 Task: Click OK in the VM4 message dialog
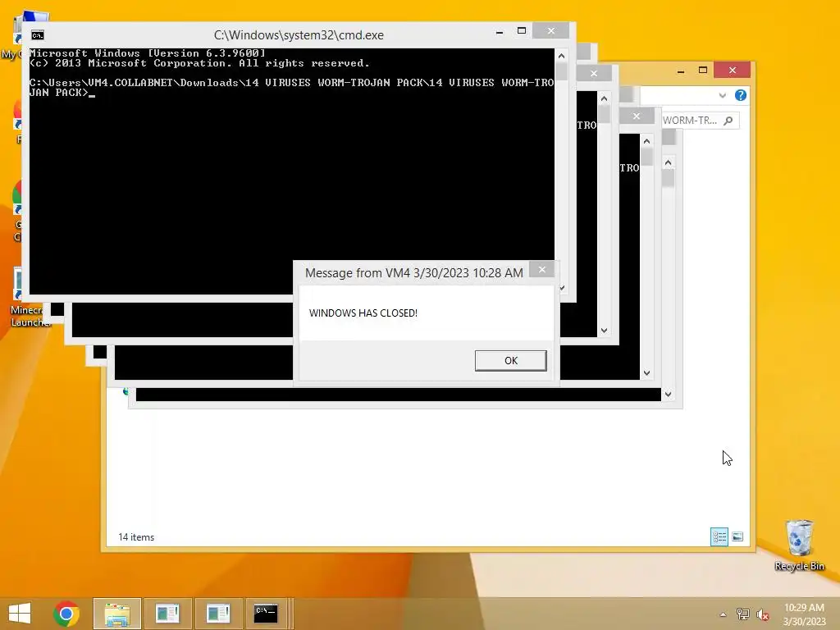[x=510, y=361]
